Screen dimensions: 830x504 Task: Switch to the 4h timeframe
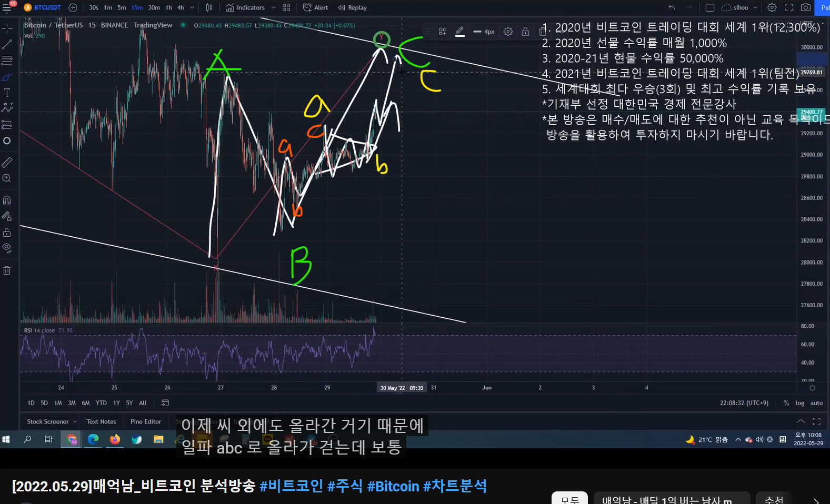point(181,7)
